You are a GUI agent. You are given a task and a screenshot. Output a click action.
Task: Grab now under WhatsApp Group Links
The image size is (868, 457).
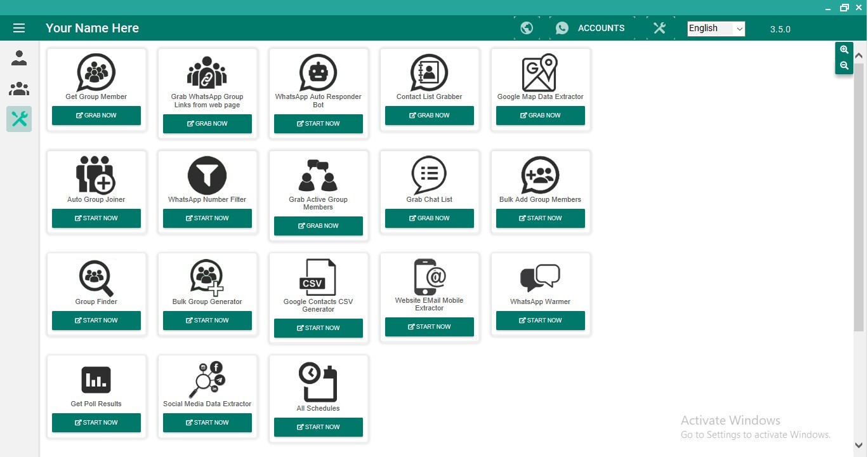(207, 124)
